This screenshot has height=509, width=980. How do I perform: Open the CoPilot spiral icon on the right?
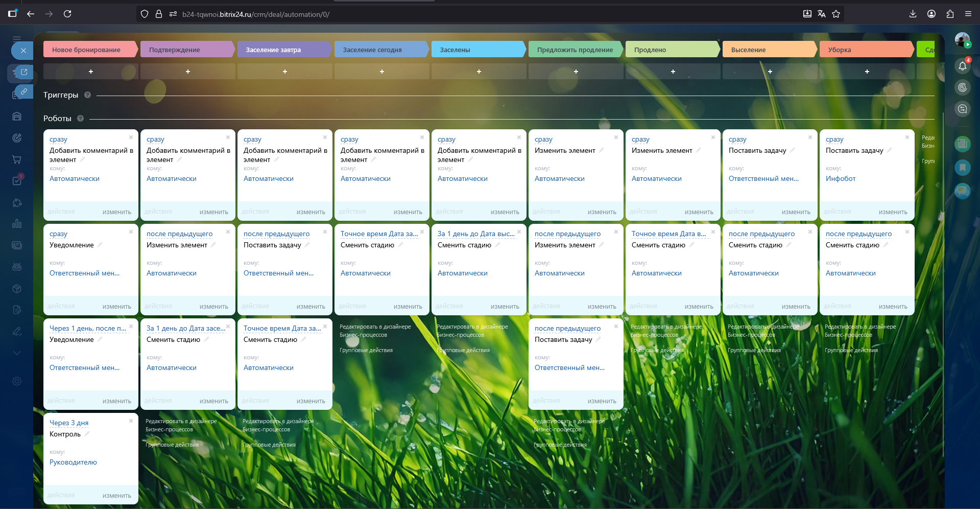(x=963, y=87)
